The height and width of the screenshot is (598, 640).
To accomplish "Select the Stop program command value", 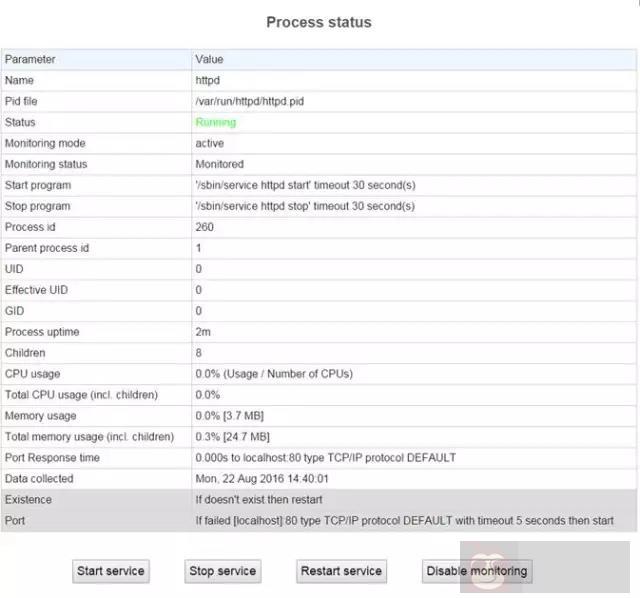I will click(305, 206).
